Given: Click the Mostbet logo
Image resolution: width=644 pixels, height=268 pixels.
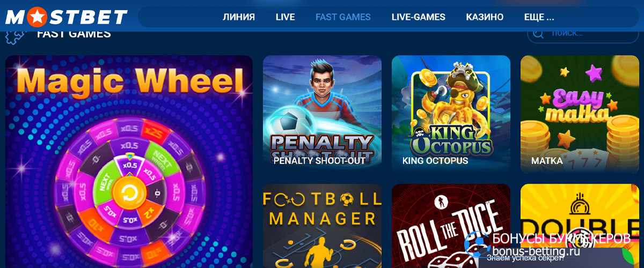Looking at the screenshot, I should point(67,17).
